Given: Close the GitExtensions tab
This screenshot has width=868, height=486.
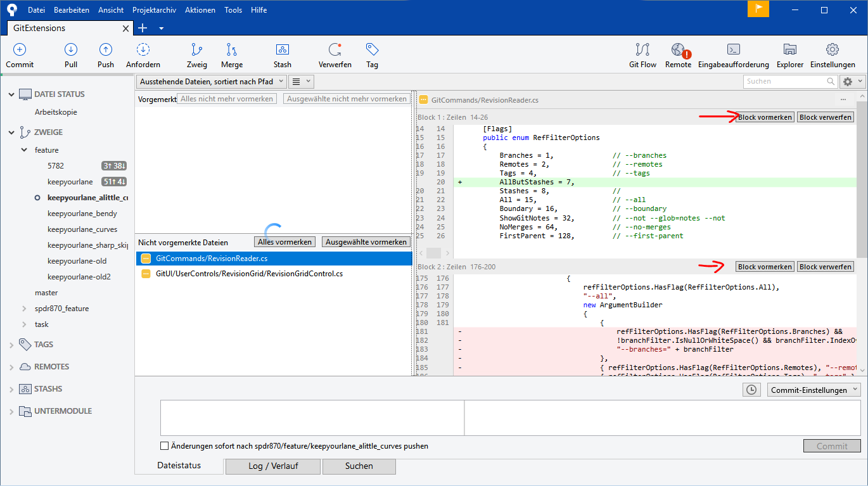Looking at the screenshot, I should point(125,29).
